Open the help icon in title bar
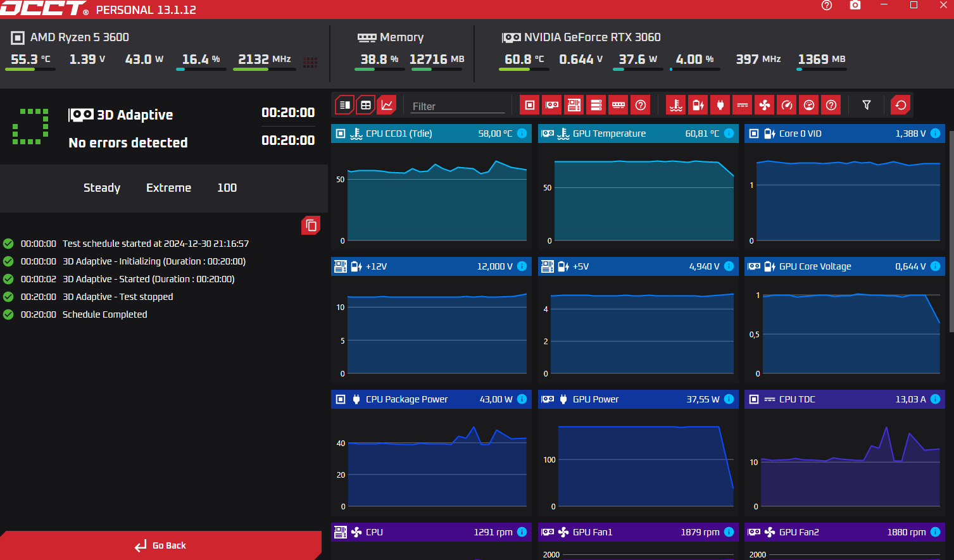The image size is (954, 560). 827,5
